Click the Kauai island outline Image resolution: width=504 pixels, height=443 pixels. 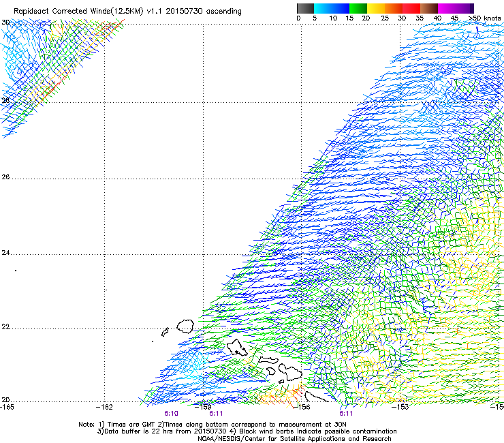point(185,326)
